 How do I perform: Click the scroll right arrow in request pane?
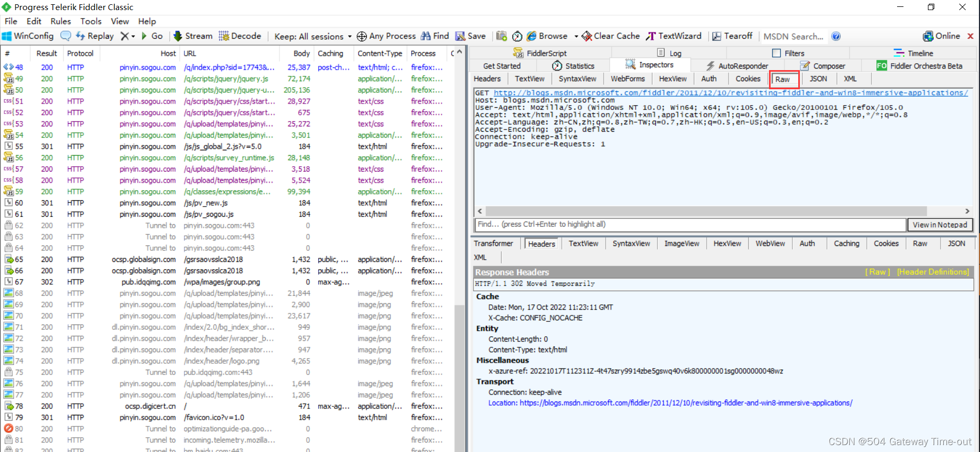967,211
